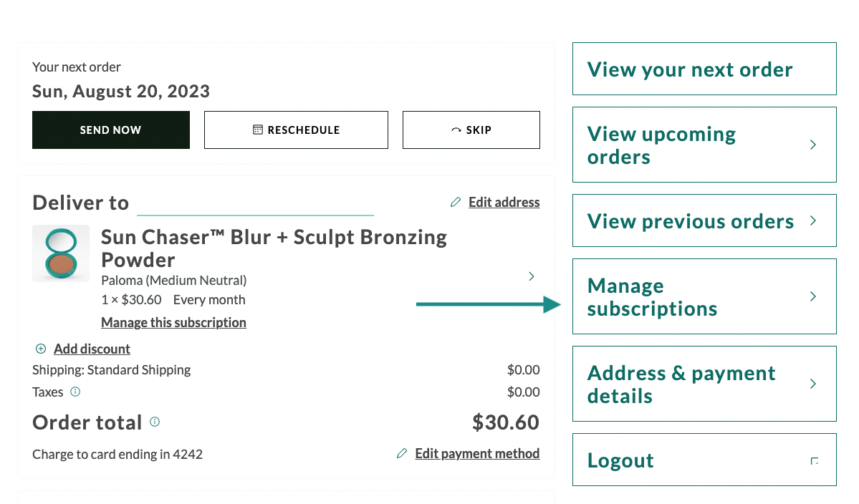The width and height of the screenshot is (859, 504).
Task: Click the pencil icon beside Edit address
Action: click(x=456, y=202)
